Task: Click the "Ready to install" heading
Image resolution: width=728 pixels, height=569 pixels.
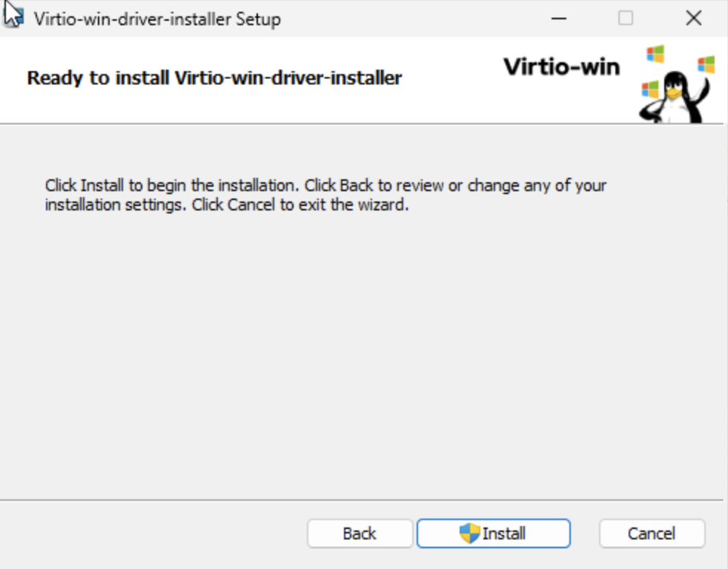Action: coord(214,78)
